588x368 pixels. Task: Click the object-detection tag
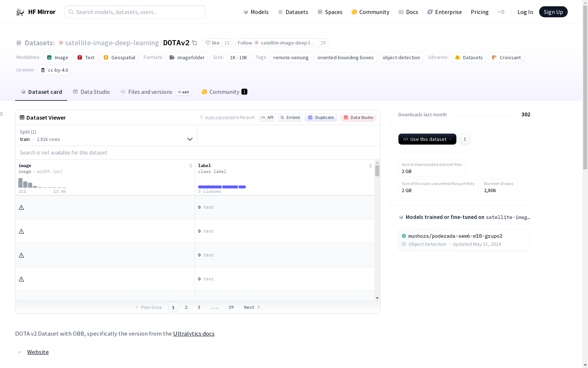[x=401, y=57]
